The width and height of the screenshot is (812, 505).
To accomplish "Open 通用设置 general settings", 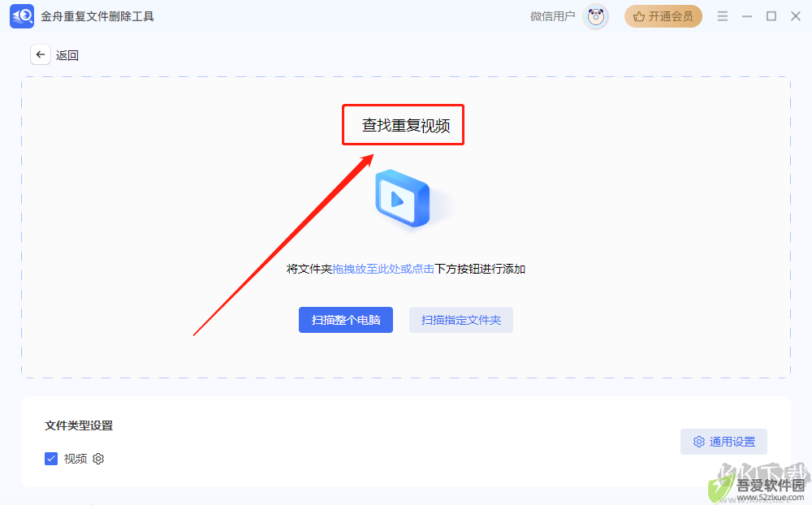I will 723,442.
